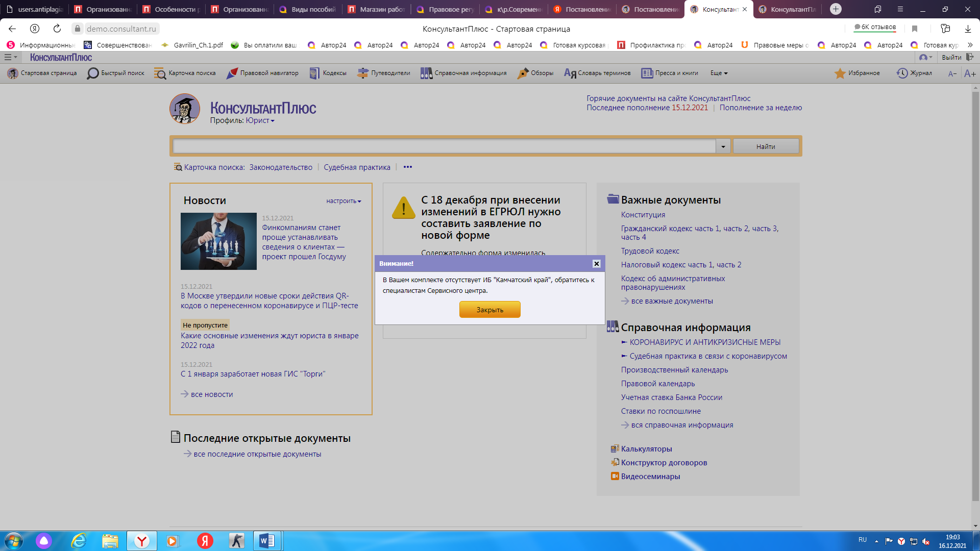This screenshot has height=551, width=980.
Task: Open the Трудовой кодекс link
Action: (650, 251)
